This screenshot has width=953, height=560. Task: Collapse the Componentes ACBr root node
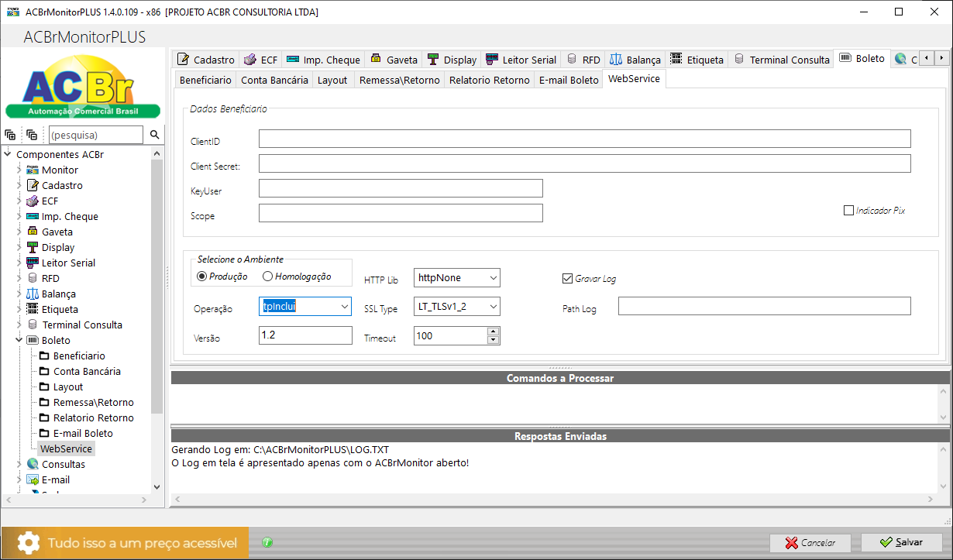pos(8,154)
